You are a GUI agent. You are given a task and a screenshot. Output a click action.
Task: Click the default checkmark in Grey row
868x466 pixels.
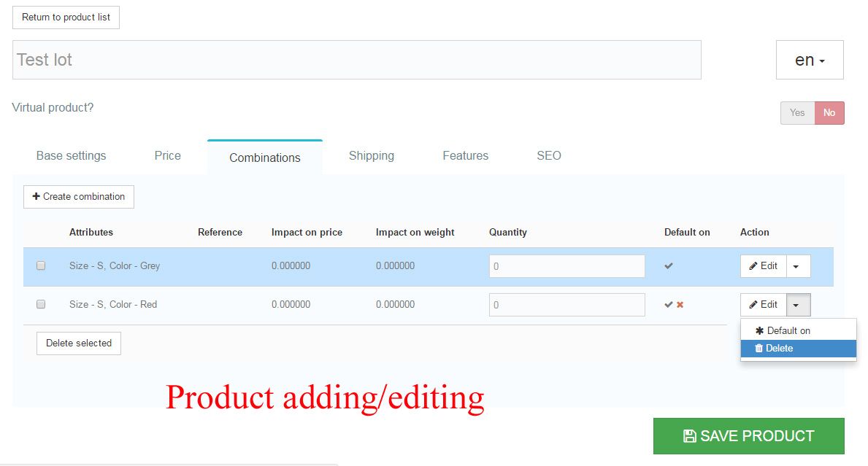click(669, 266)
